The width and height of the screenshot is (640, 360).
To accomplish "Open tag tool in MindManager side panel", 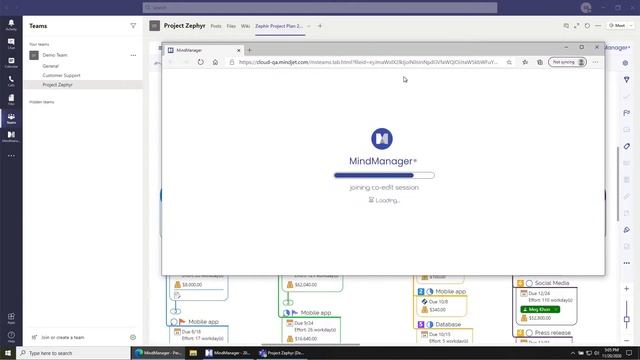I will [x=627, y=146].
